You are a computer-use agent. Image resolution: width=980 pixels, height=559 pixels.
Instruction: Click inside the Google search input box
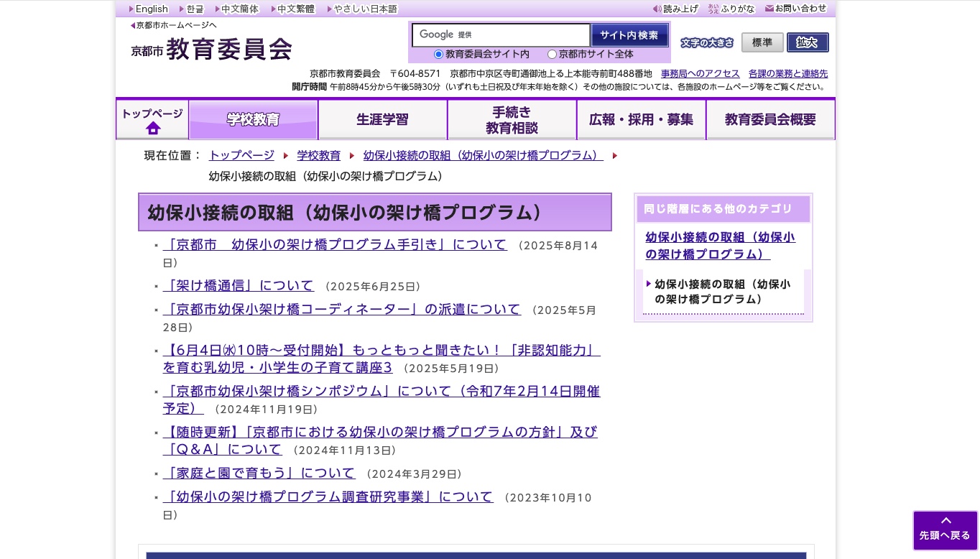click(x=517, y=34)
